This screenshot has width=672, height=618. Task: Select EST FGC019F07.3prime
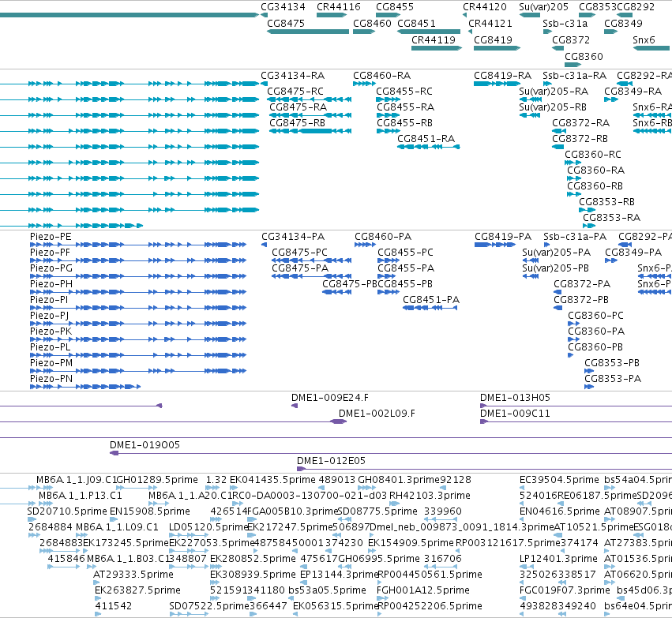(x=565, y=590)
